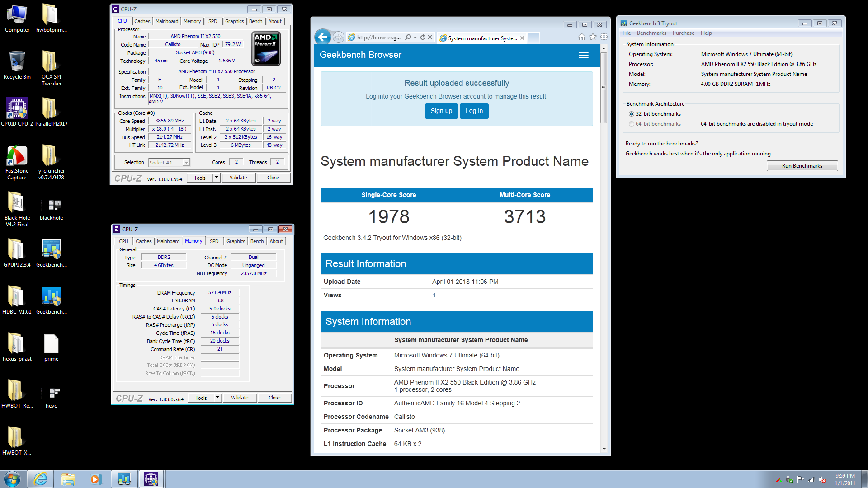Open the HWBOT_X folder icon
Image resolution: width=868 pixels, height=488 pixels.
point(17,441)
